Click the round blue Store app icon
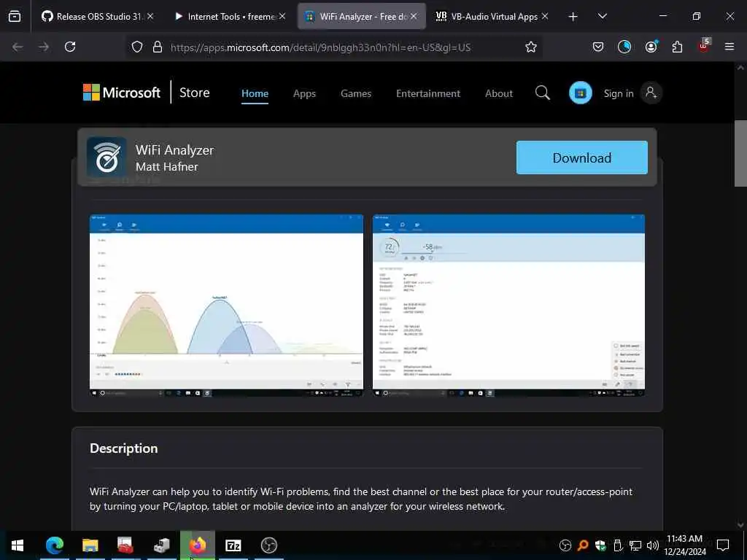 (580, 93)
